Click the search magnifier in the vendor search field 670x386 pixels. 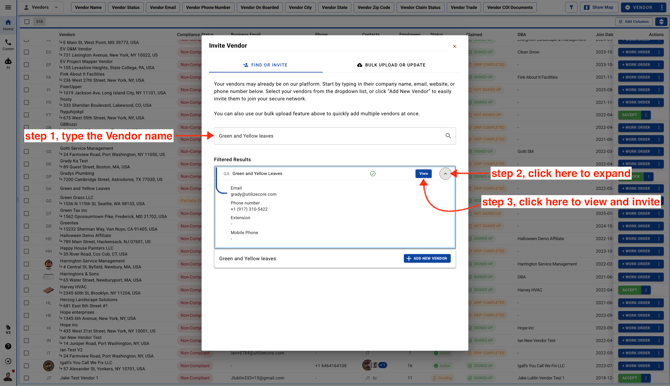448,136
